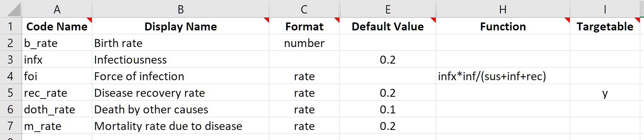Select row 4 header
This screenshot has width=644, height=140.
(11, 76)
